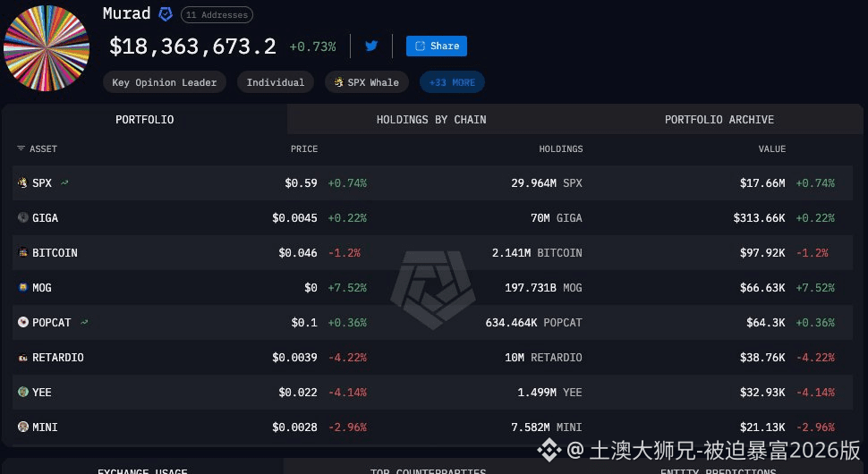Switch to HOLDINGS BY CHAIN tab
Image resolution: width=868 pixels, height=474 pixels.
(431, 120)
